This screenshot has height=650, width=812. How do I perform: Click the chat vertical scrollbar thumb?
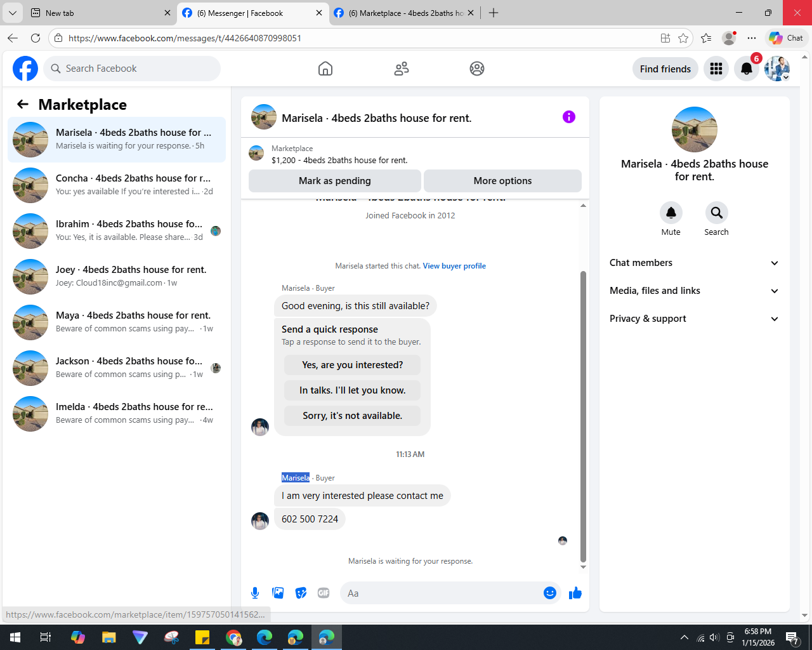583,416
